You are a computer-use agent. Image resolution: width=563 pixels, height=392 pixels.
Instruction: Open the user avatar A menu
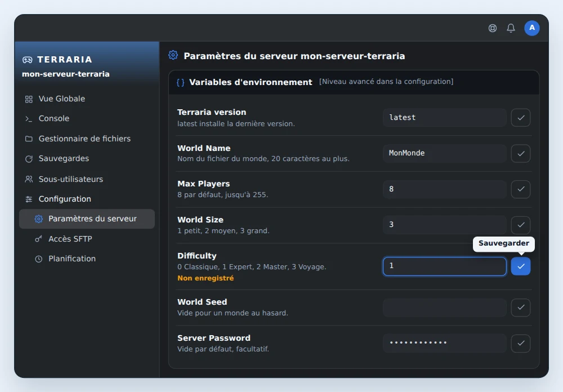pyautogui.click(x=532, y=28)
